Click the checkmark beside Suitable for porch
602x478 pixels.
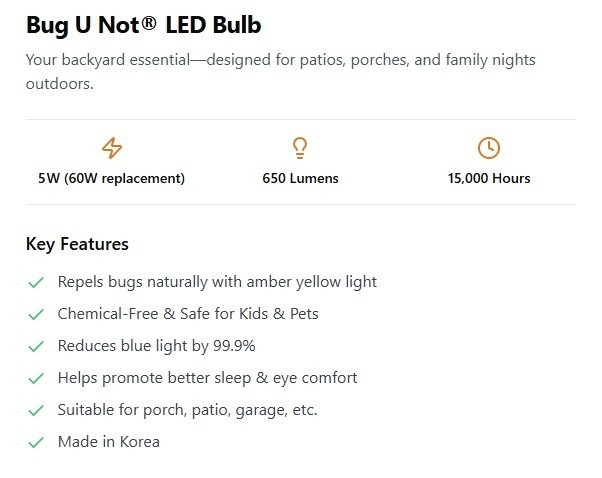36,410
